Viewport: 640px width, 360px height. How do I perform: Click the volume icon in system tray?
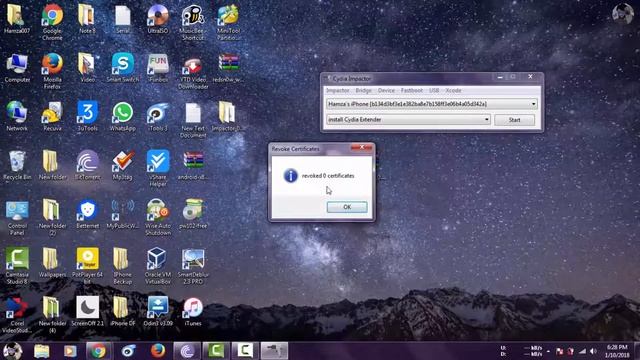(593, 351)
